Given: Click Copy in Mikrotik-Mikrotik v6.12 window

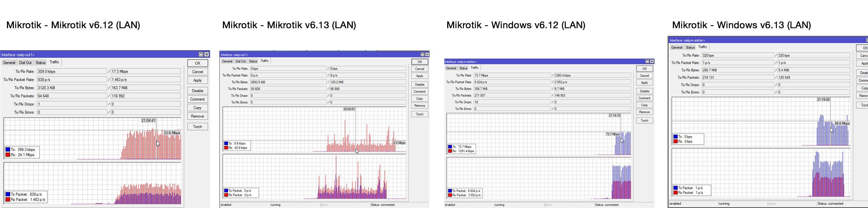Looking at the screenshot, I should (198, 108).
